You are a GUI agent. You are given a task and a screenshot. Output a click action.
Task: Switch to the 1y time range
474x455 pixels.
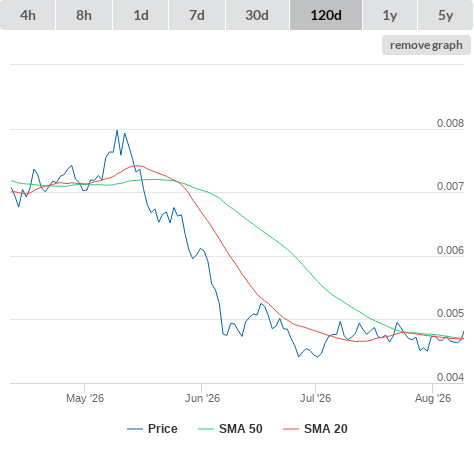point(390,15)
